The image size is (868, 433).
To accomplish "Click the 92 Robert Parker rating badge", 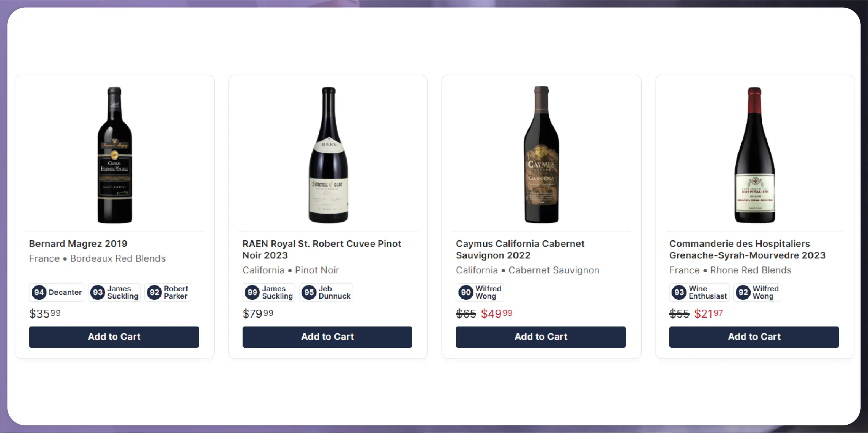I will click(x=168, y=292).
